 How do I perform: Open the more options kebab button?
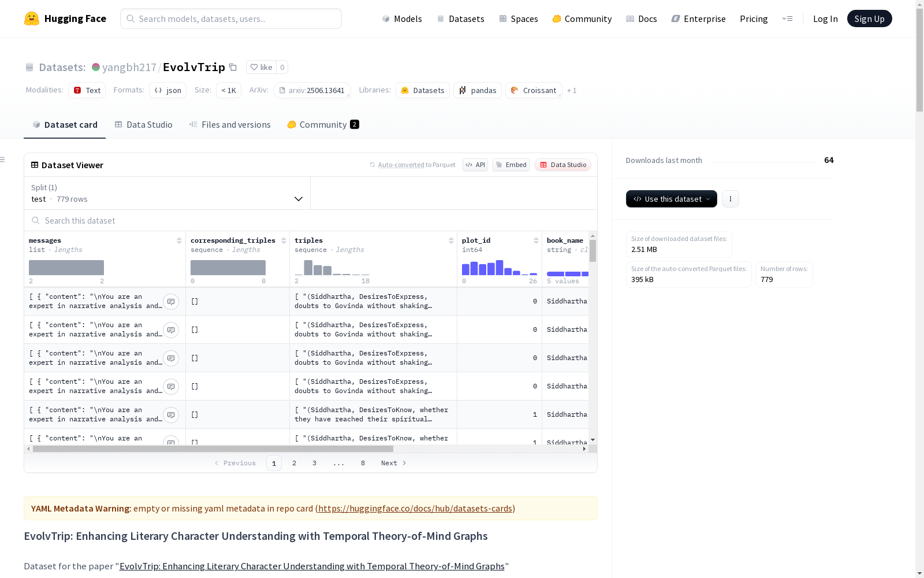click(x=731, y=199)
